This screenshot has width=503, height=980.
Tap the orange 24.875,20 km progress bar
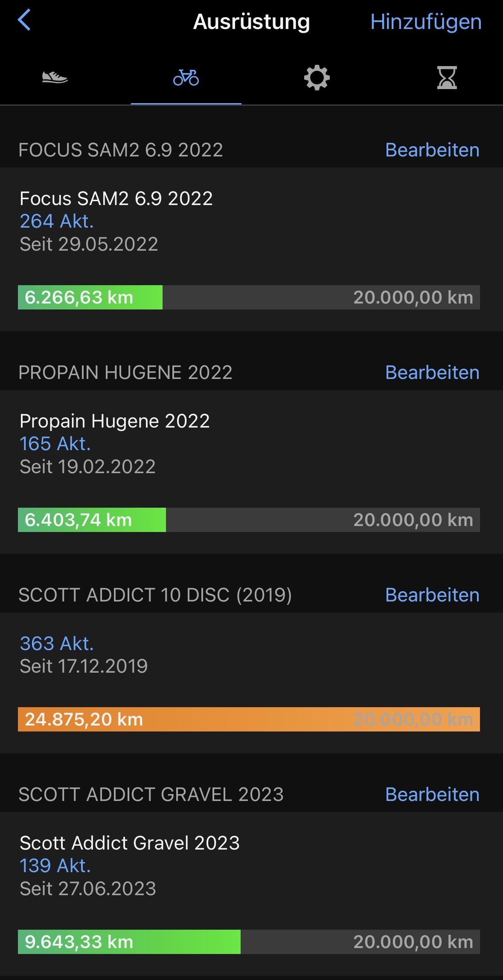pyautogui.click(x=249, y=719)
